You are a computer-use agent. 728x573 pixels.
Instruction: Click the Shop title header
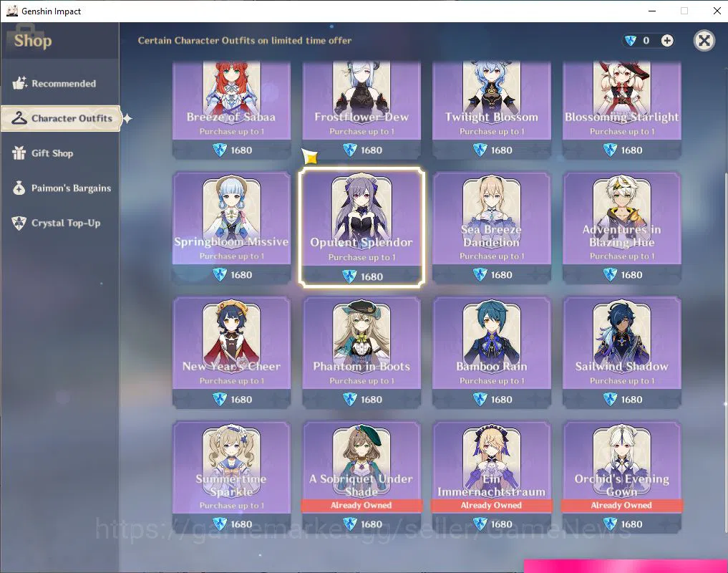point(32,41)
